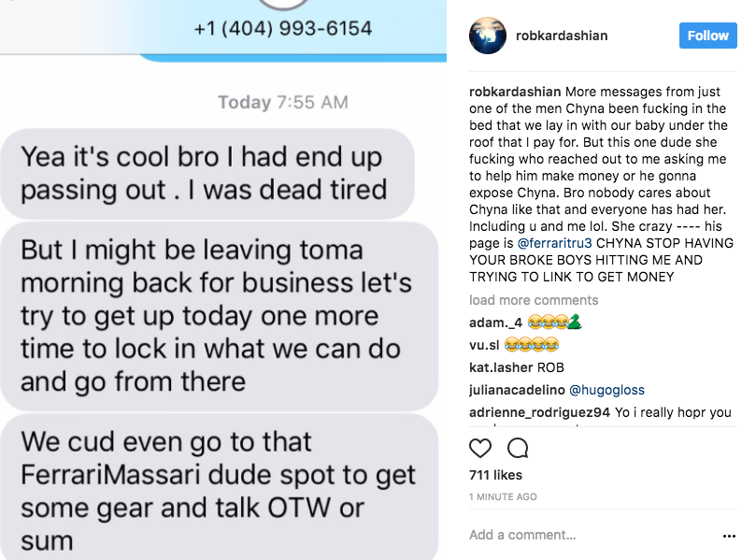Focus the Add a comment field
This screenshot has height=560, width=756.
point(593,535)
